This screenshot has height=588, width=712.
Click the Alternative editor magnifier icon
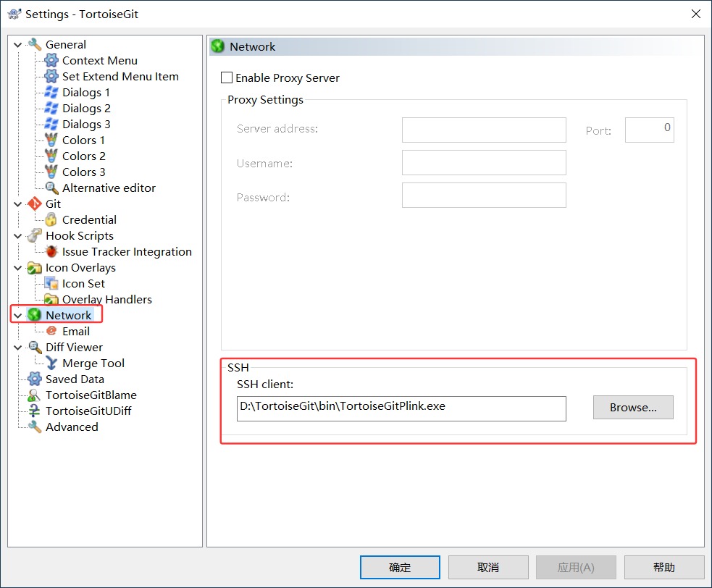(51, 188)
